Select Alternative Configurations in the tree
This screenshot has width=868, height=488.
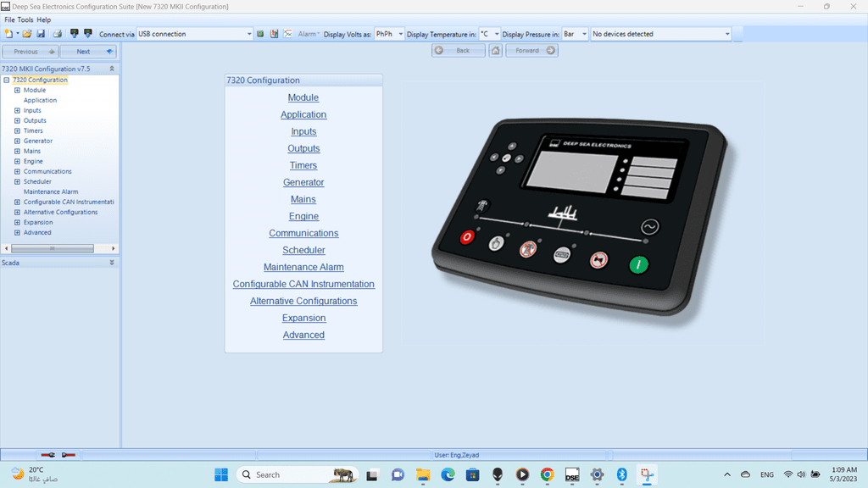coord(60,213)
